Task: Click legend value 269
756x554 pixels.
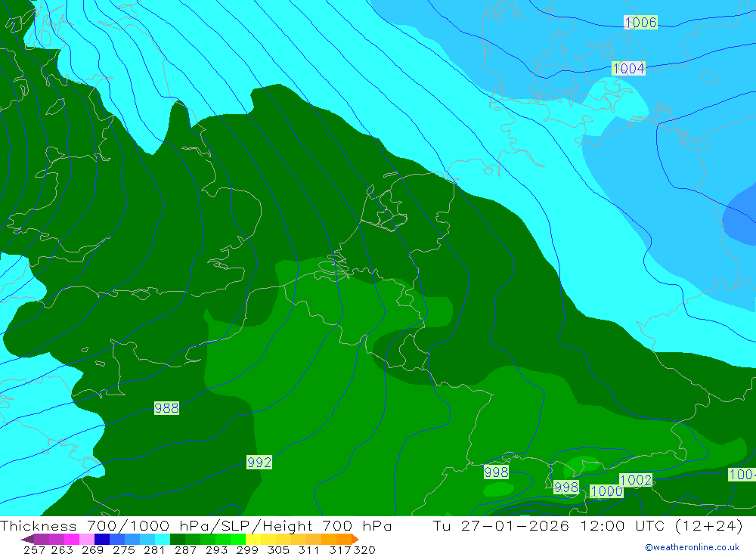Action: click(92, 549)
